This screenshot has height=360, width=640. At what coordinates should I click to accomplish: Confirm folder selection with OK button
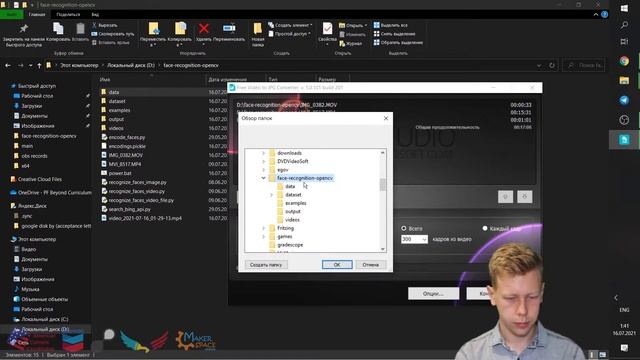click(x=337, y=264)
